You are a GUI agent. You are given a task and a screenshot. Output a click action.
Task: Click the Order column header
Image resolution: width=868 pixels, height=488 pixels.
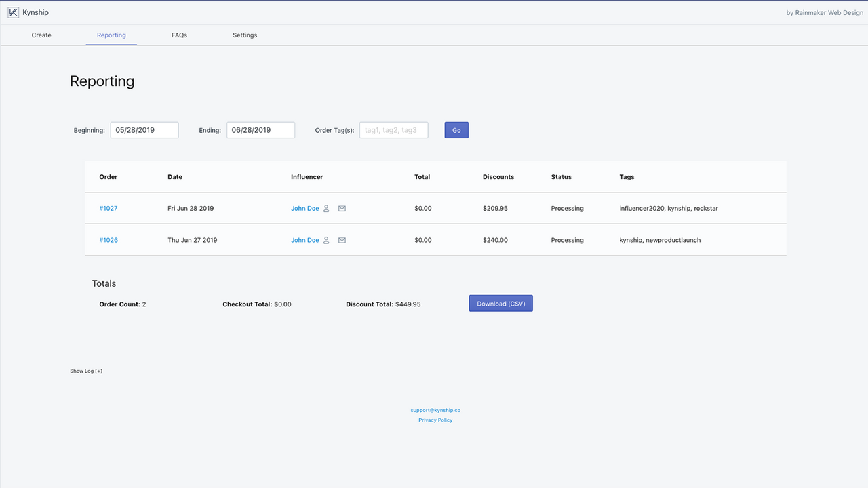pyautogui.click(x=108, y=177)
